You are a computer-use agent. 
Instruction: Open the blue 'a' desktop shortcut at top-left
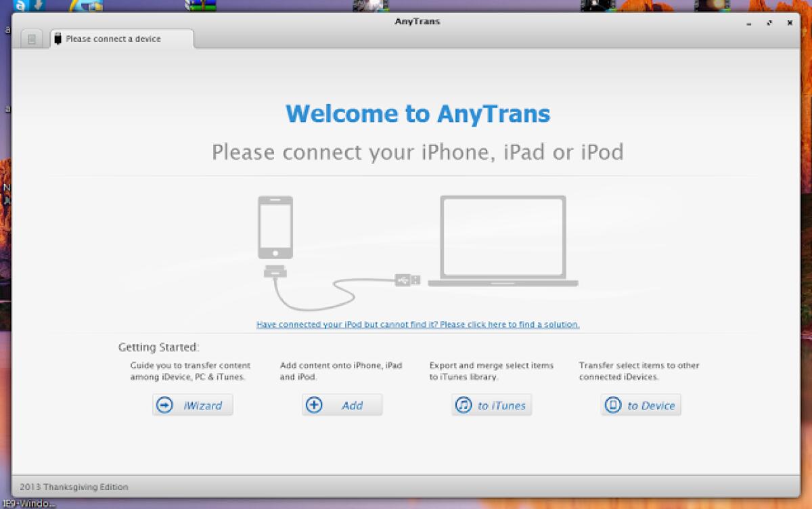tap(19, 6)
